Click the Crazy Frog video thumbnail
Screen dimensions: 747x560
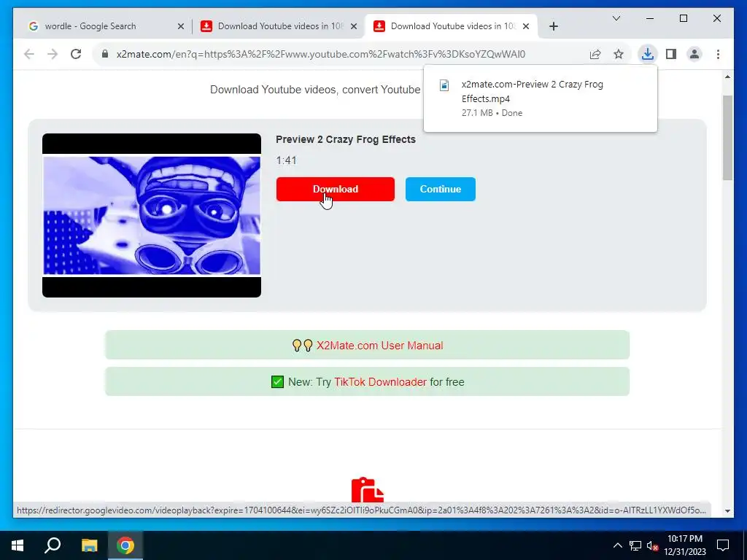pos(152,215)
